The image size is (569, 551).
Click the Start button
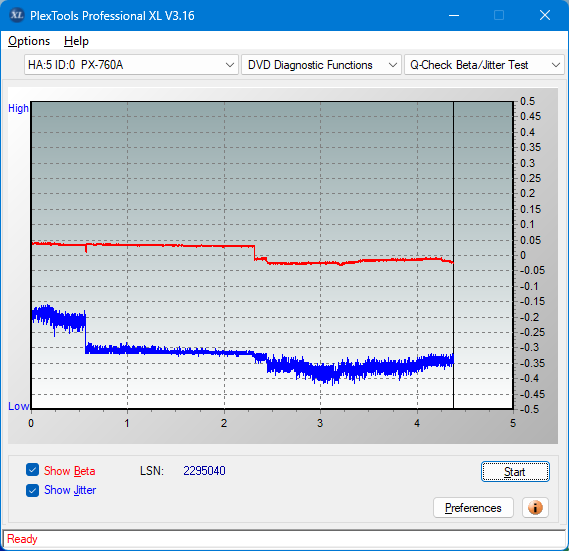tap(515, 472)
